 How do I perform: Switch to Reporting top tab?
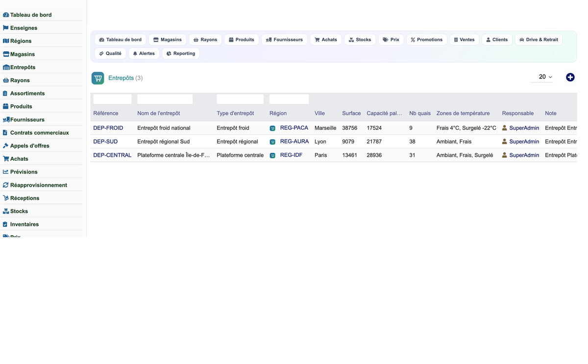tap(181, 53)
